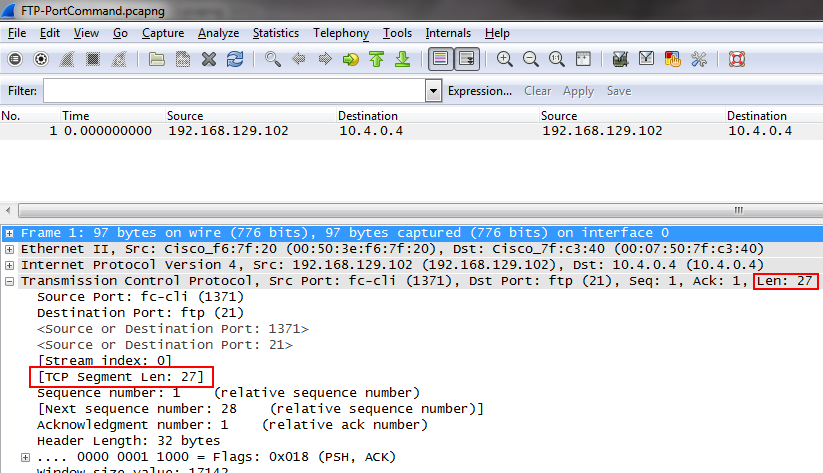Open the Statistics menu
The image size is (823, 473).
pyautogui.click(x=276, y=33)
